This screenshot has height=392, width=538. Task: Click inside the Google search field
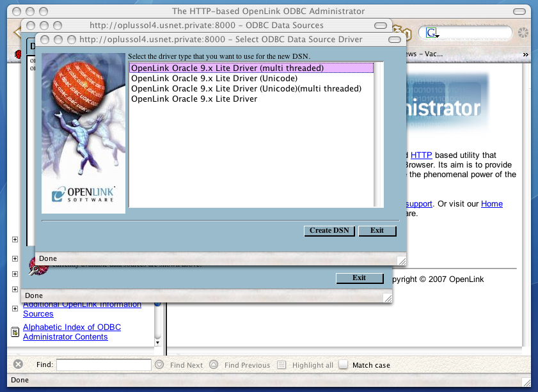(473, 33)
